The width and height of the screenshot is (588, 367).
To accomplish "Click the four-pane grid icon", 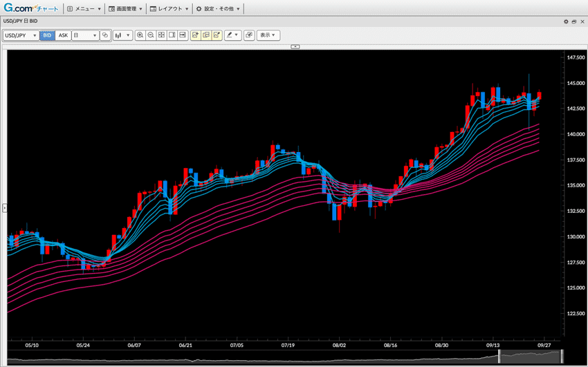I will 161,35.
